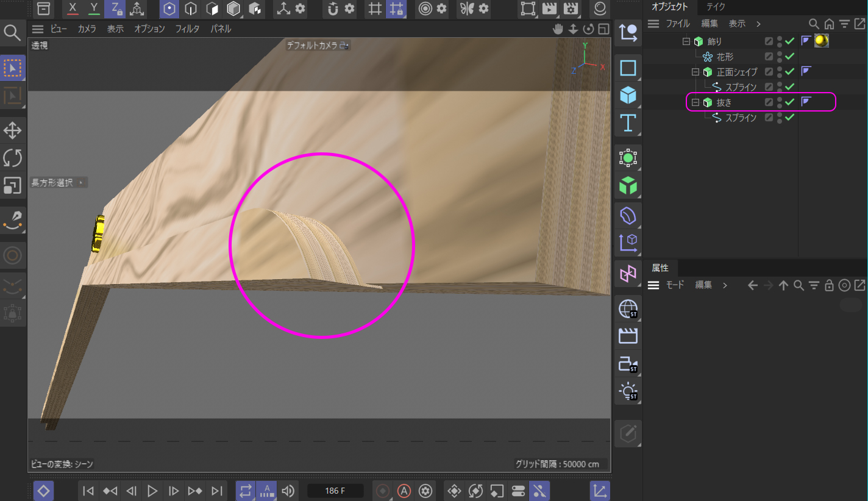Toggle Y axis lock
This screenshot has height=501, width=868.
[x=94, y=9]
